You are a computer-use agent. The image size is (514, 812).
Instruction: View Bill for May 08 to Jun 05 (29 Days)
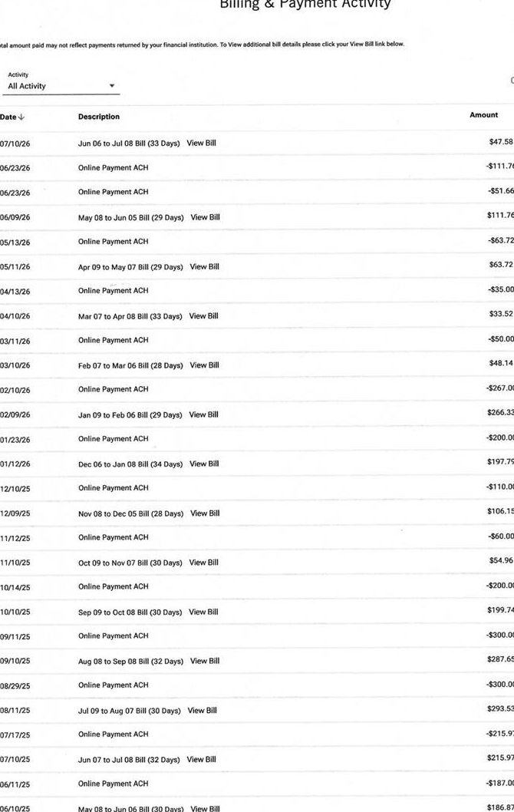[205, 217]
